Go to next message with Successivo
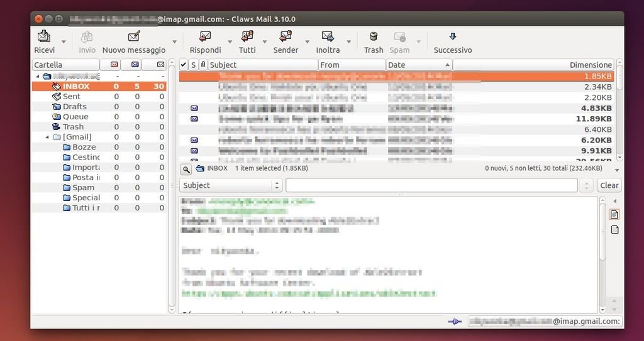 [452, 37]
